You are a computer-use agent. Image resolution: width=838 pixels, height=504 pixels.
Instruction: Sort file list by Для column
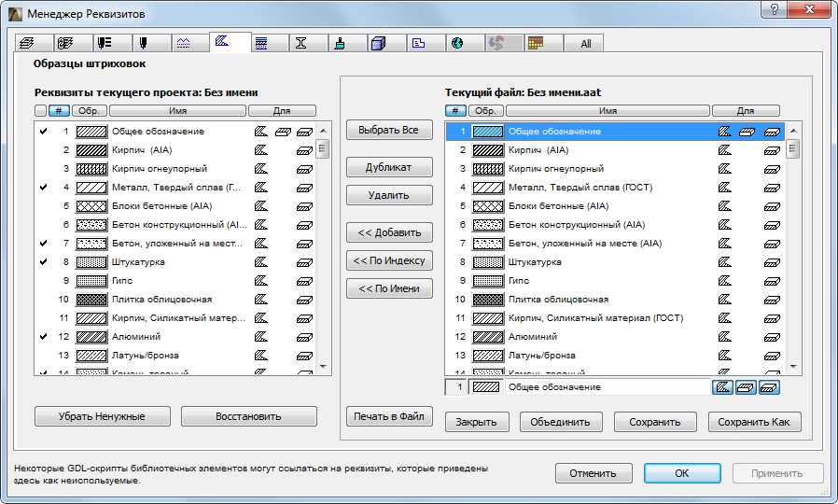746,111
